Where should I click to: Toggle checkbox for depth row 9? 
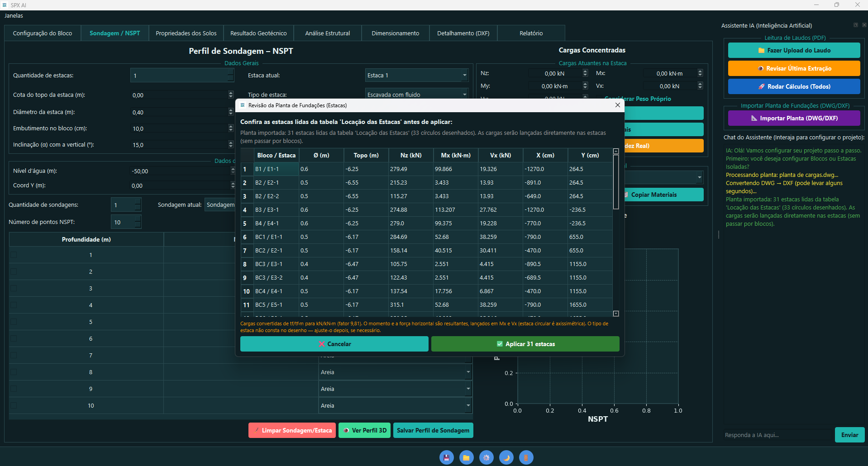[x=14, y=389]
